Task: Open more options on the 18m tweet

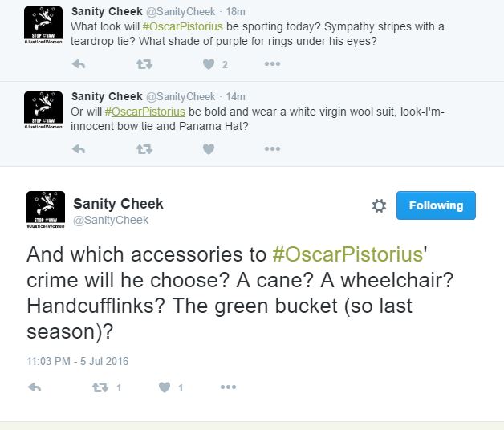Action: 273,64
